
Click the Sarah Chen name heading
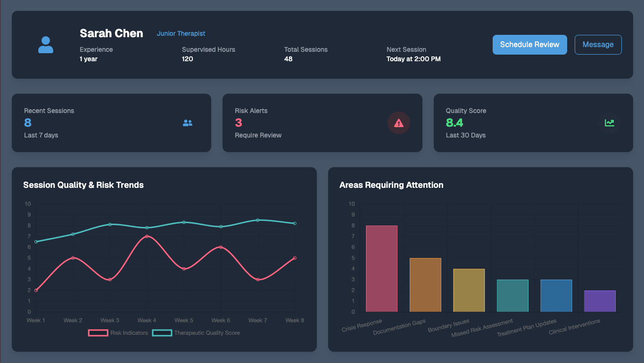[111, 33]
